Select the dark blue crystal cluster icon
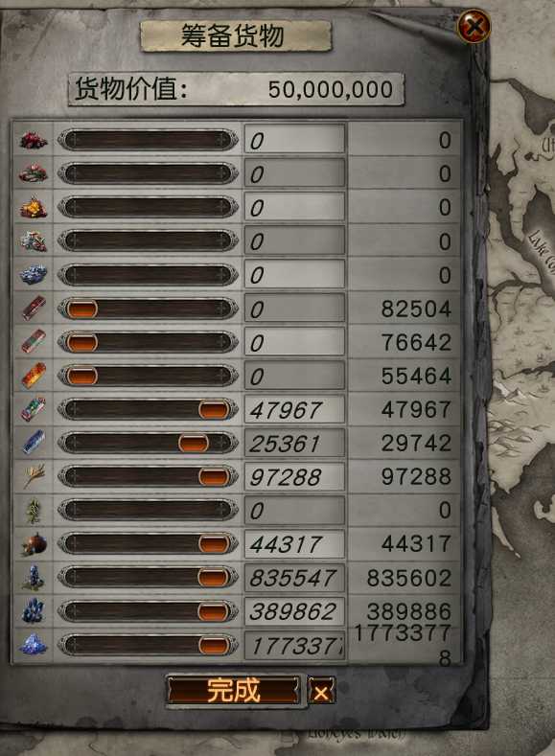Image resolution: width=555 pixels, height=756 pixels. [x=34, y=611]
